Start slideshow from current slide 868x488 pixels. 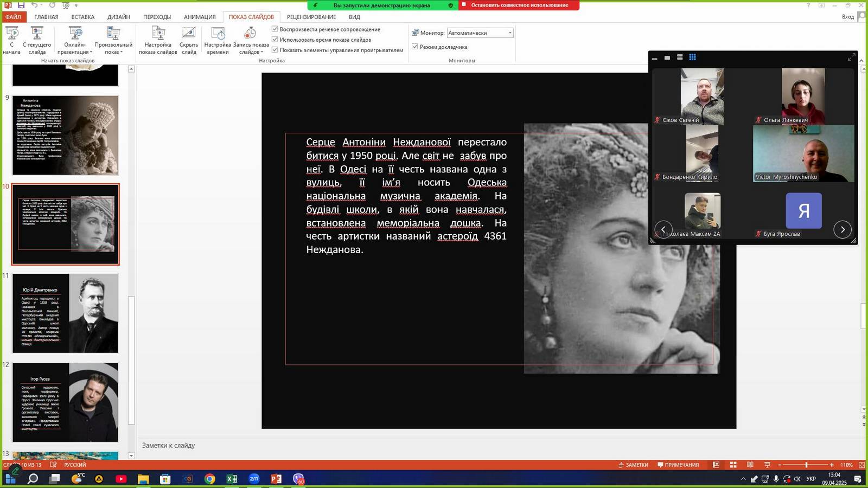pyautogui.click(x=37, y=41)
